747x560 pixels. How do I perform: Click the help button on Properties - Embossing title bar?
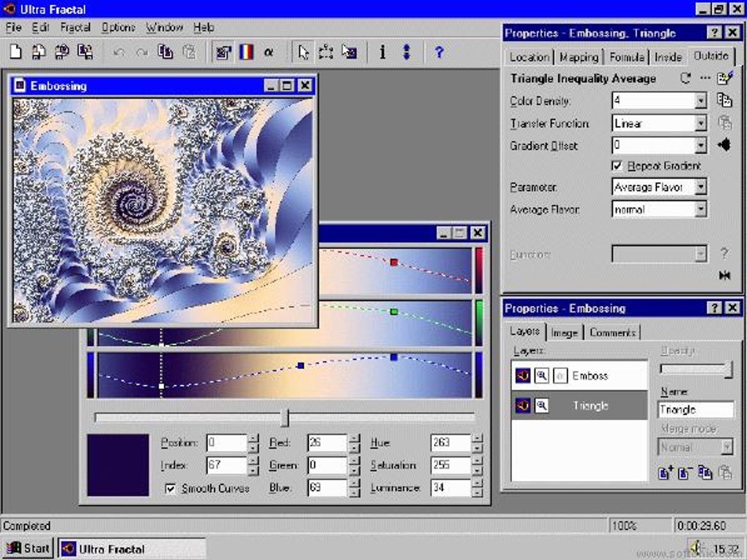[x=714, y=308]
